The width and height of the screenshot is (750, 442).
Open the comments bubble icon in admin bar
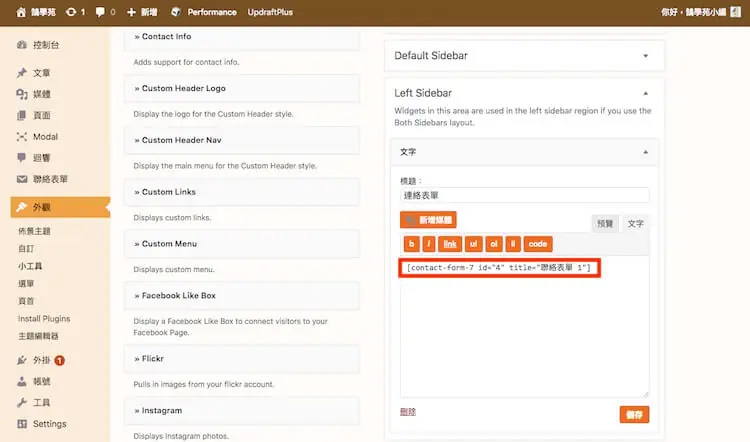click(x=100, y=12)
